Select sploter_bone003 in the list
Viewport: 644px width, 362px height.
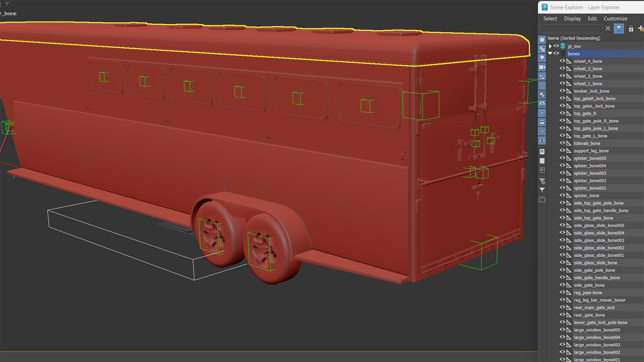(590, 173)
